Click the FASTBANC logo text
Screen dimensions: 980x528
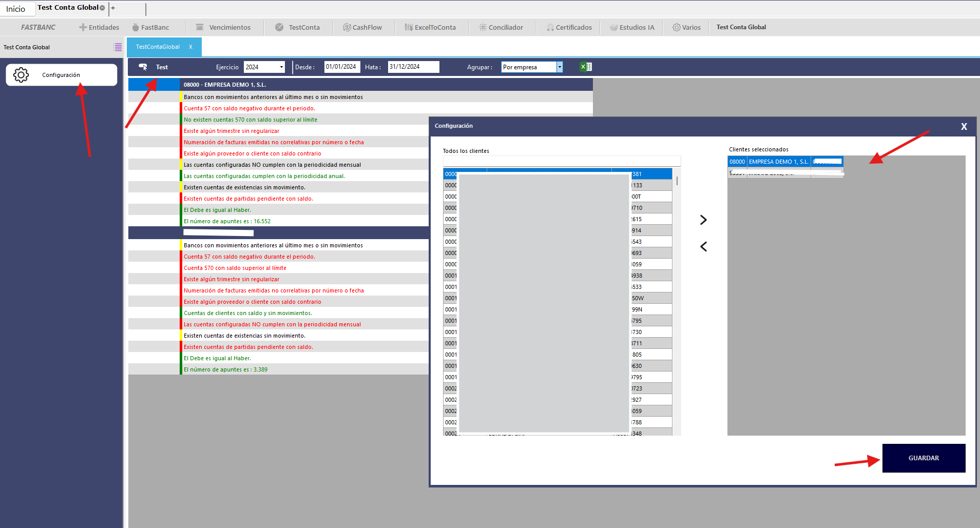point(39,27)
